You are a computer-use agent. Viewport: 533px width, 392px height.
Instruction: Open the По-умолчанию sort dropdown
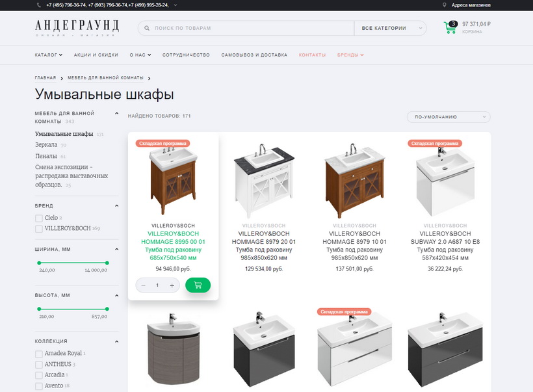(448, 117)
